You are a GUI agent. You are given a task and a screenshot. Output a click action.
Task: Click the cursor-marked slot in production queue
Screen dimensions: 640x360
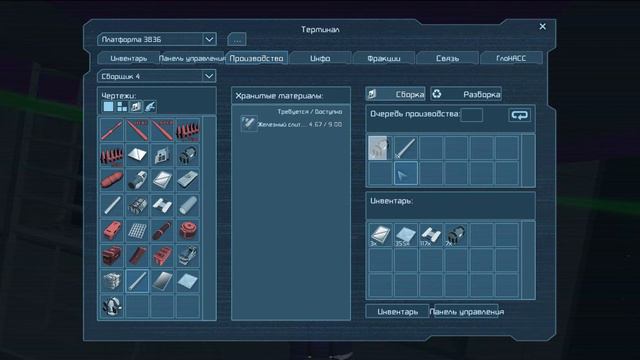point(405,173)
